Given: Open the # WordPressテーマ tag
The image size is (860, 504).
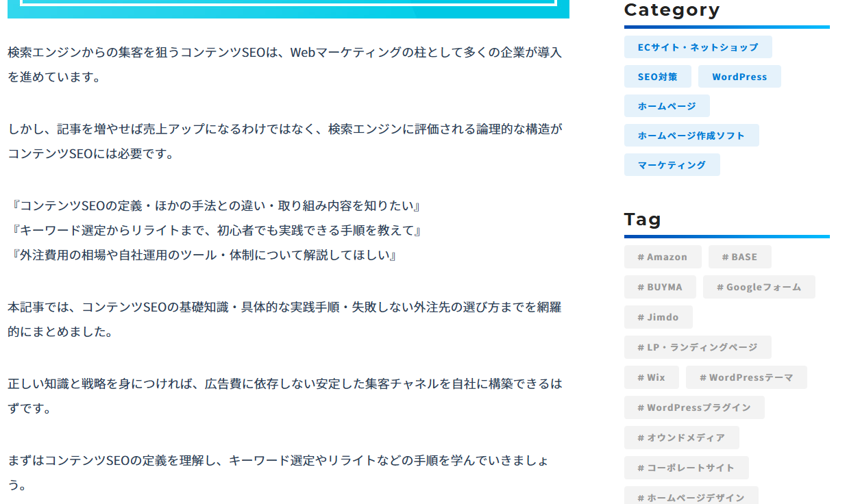Looking at the screenshot, I should tap(746, 377).
